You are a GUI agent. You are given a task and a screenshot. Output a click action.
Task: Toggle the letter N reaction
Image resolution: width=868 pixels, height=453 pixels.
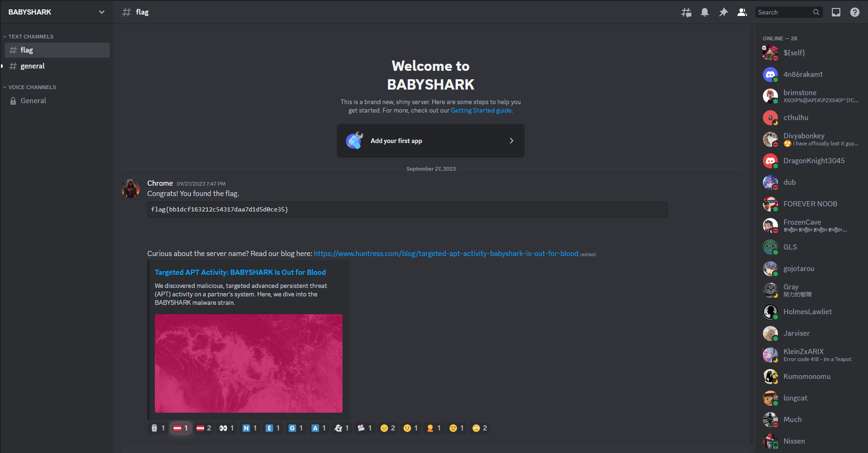pyautogui.click(x=250, y=428)
